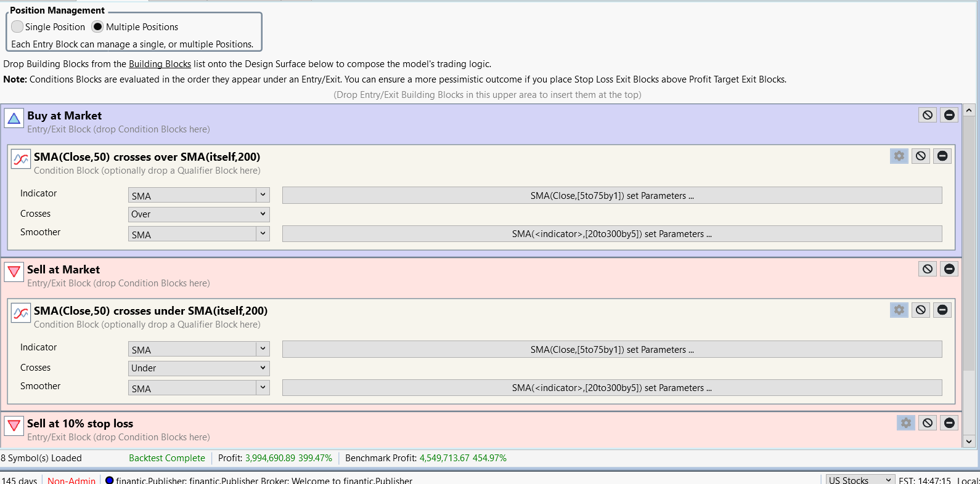Follow the Building Blocks link
The image size is (980, 484).
(160, 64)
